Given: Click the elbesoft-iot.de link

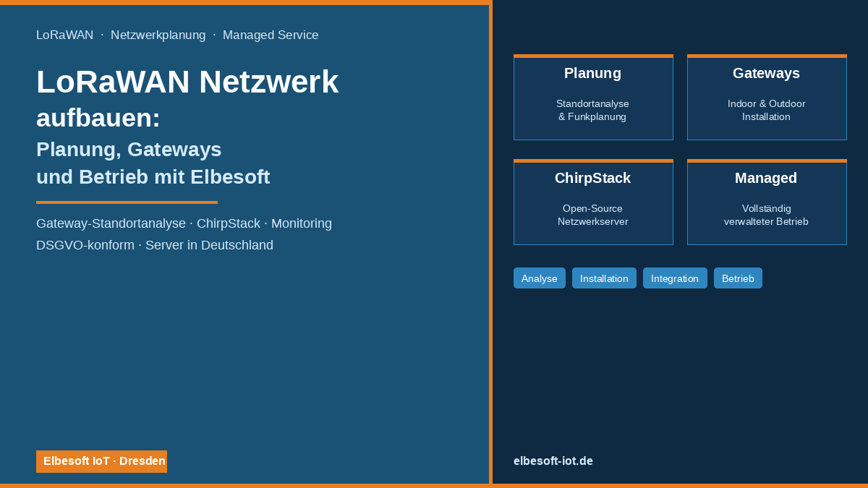Looking at the screenshot, I should (553, 461).
